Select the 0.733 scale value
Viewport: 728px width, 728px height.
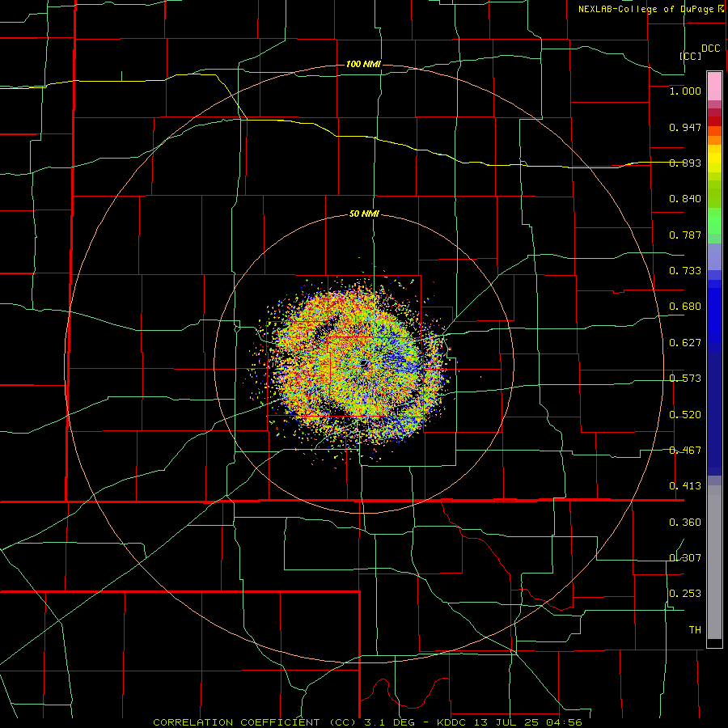pos(685,271)
